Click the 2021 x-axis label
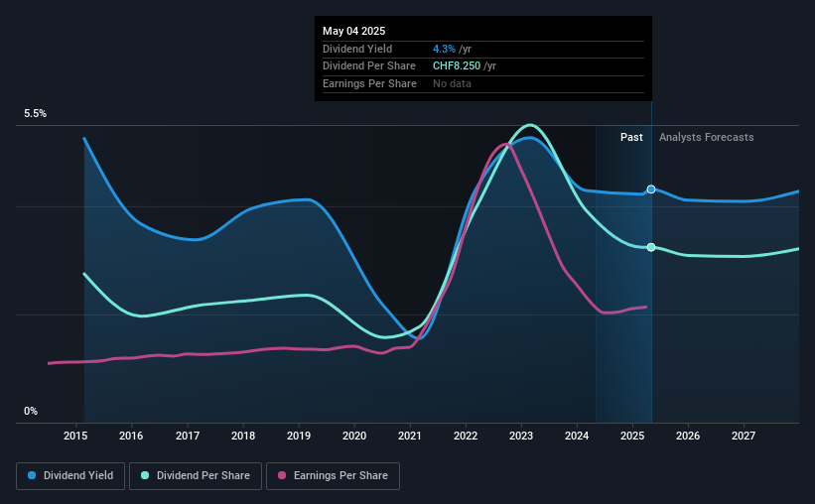815x504 pixels. pos(410,436)
